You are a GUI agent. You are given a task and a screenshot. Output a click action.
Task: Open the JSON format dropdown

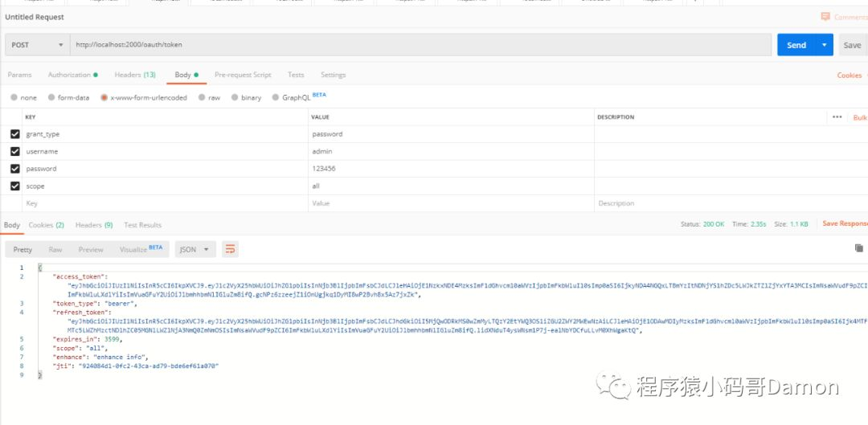[194, 250]
